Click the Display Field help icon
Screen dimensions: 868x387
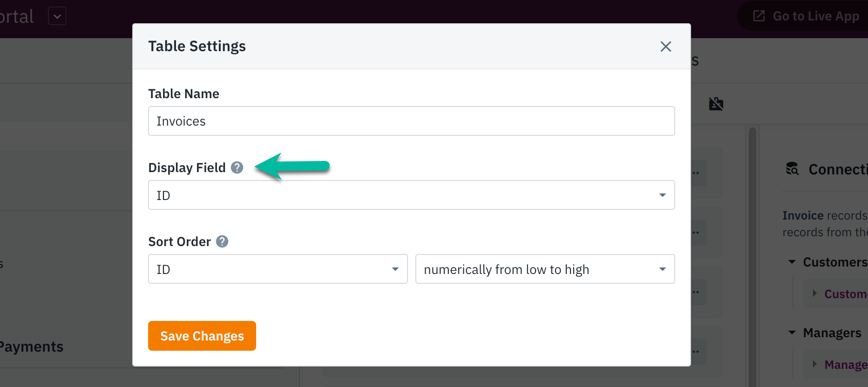click(237, 167)
